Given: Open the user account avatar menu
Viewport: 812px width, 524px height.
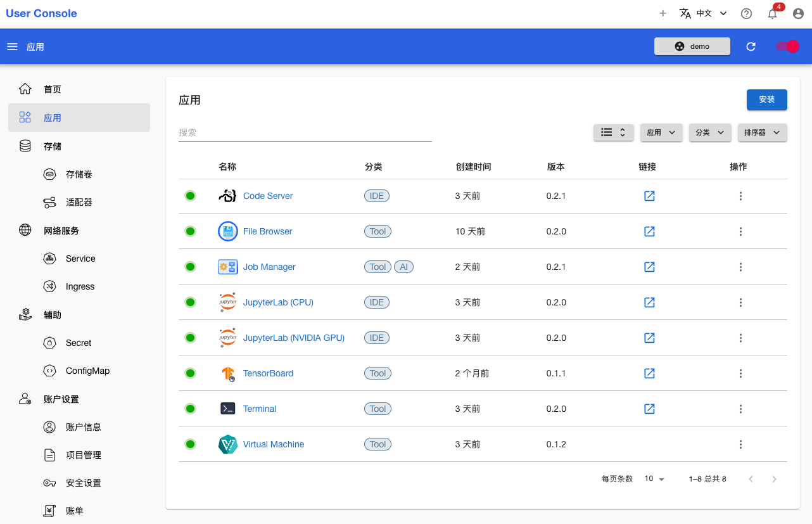Looking at the screenshot, I should tap(798, 13).
